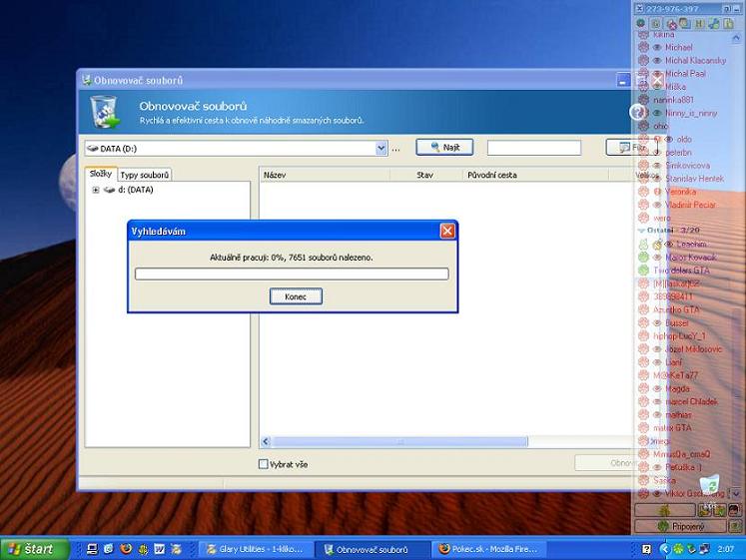Click the Show Desktop quick launch icon

[x=91, y=549]
